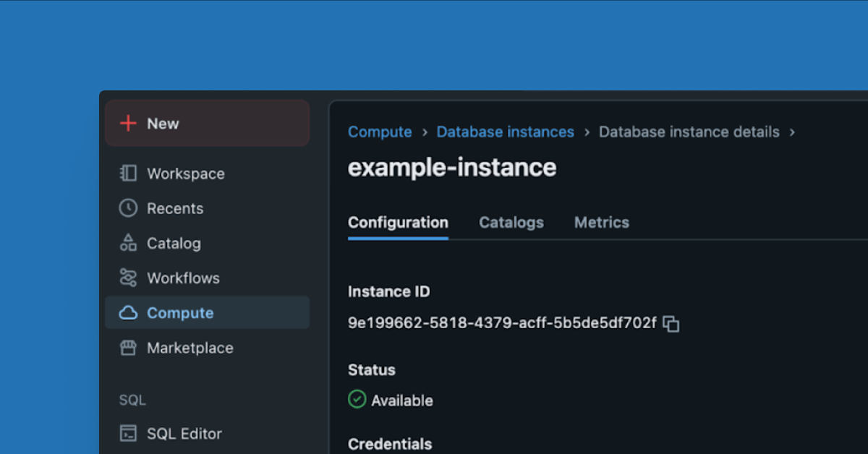Viewport: 868px width, 454px height.
Task: Click the SQL Editor terminal icon
Action: click(128, 434)
